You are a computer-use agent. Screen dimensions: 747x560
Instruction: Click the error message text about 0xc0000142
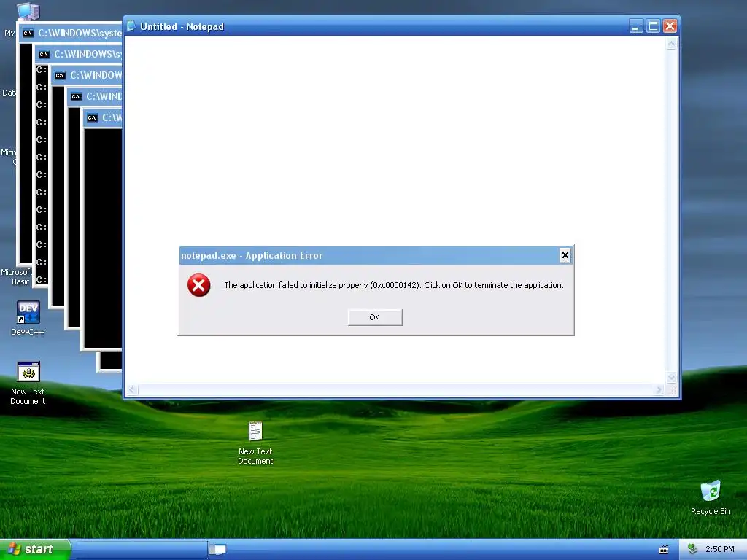pyautogui.click(x=393, y=285)
